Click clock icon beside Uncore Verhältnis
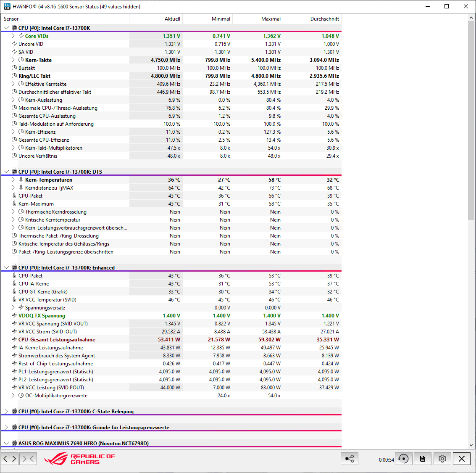476x473 pixels. click(14, 156)
